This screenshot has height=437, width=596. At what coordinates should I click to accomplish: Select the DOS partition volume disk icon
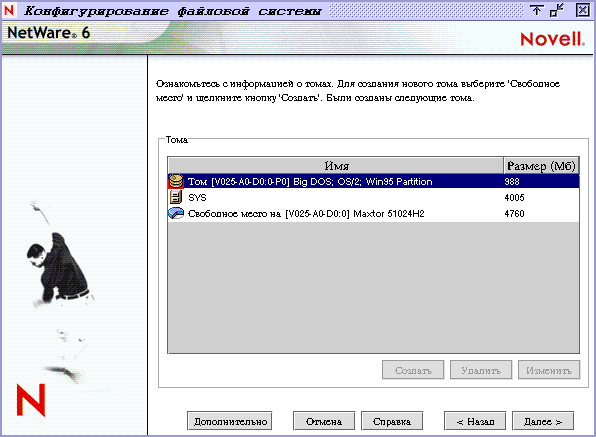pyautogui.click(x=176, y=182)
